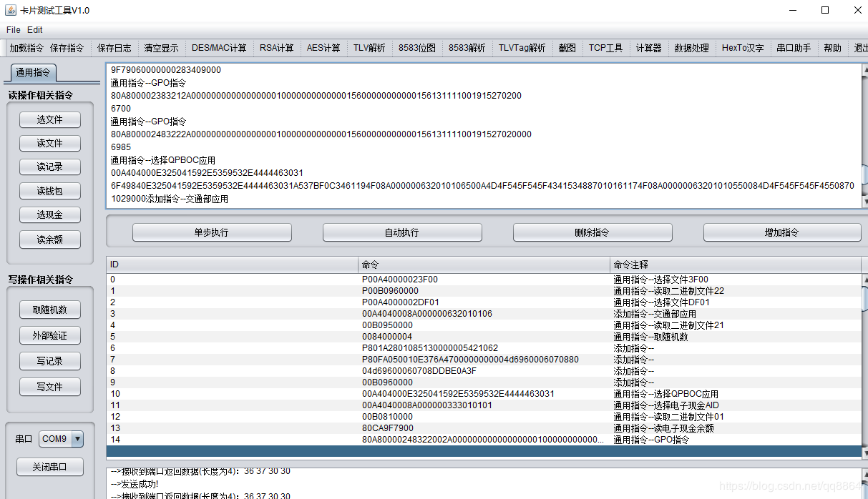Screen dimensions: 868x499
Task: Select row with command 0084000004
Action: pyautogui.click(x=484, y=337)
